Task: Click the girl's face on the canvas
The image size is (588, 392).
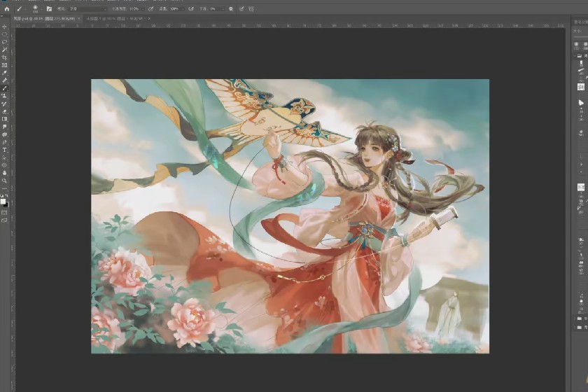Action: pyautogui.click(x=368, y=148)
